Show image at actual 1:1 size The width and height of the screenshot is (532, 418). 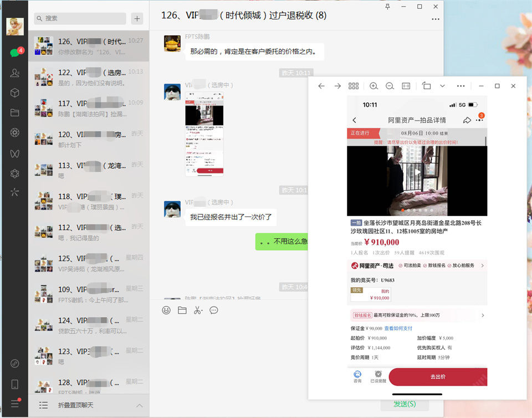tap(406, 86)
